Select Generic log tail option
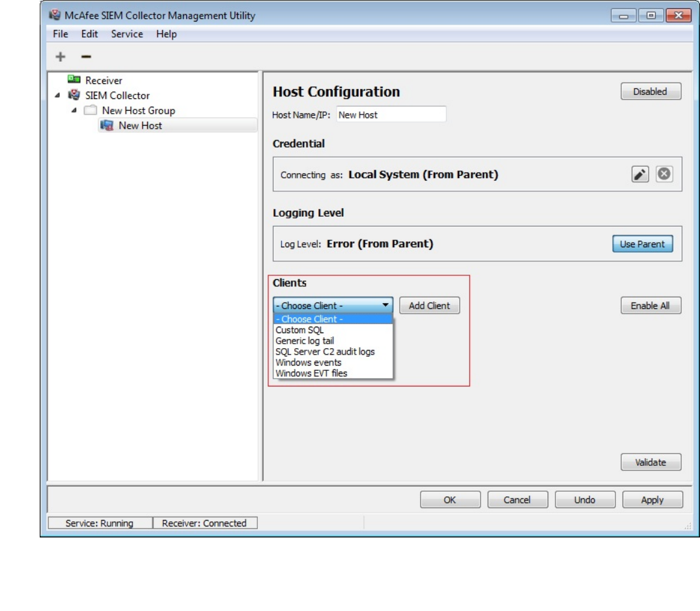Screen dimensions: 700x611 tap(333, 341)
